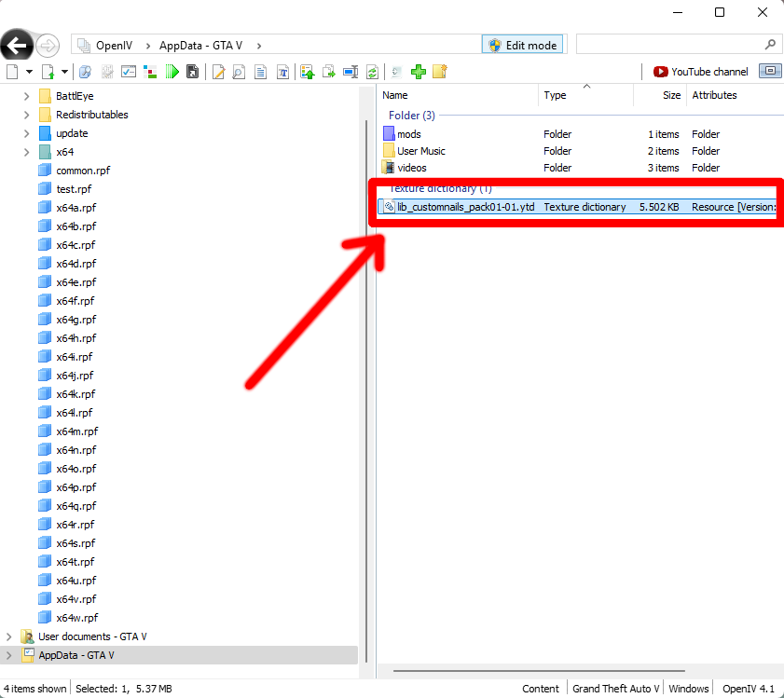Screen dimensions: 784x698
Task: Sort files by Size column header
Action: click(671, 95)
